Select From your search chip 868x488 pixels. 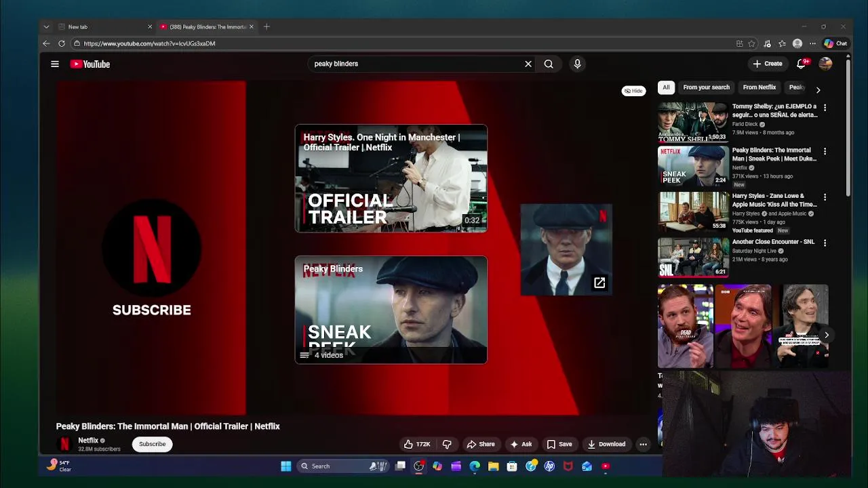click(706, 87)
